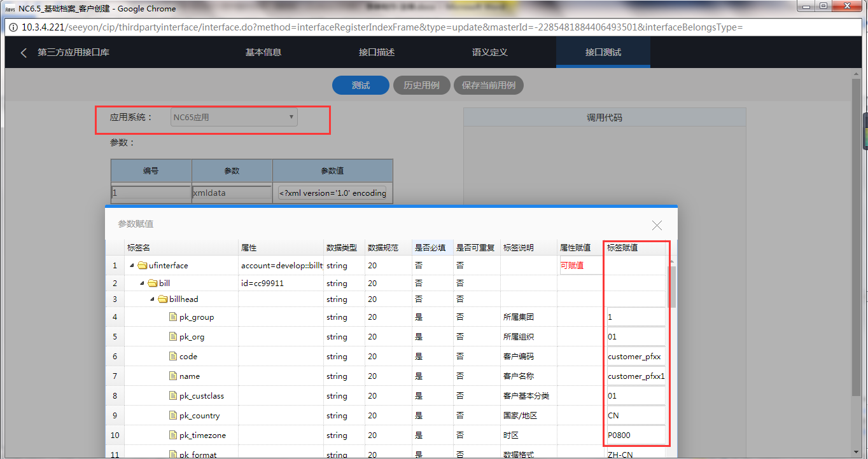The image size is (868, 459).
Task: Open the 接口描述 tab
Action: (377, 53)
